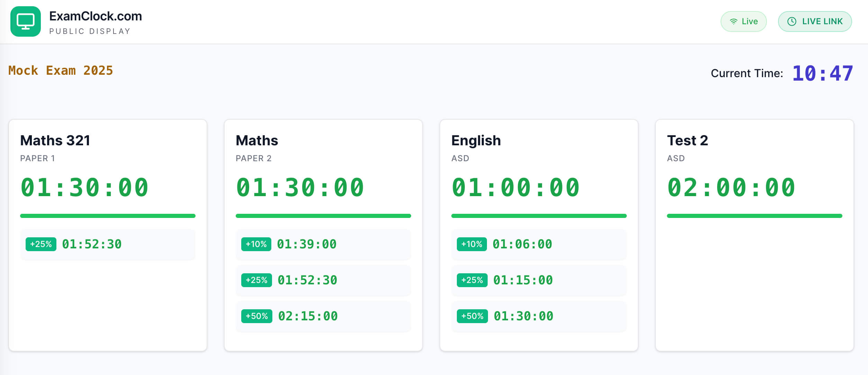
Task: Click the English exam progress bar
Action: [539, 216]
